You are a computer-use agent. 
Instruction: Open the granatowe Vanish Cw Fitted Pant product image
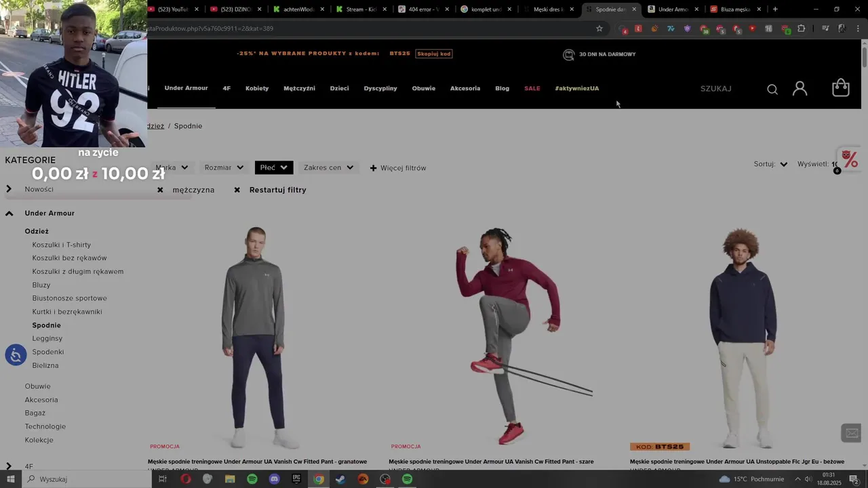point(258,338)
